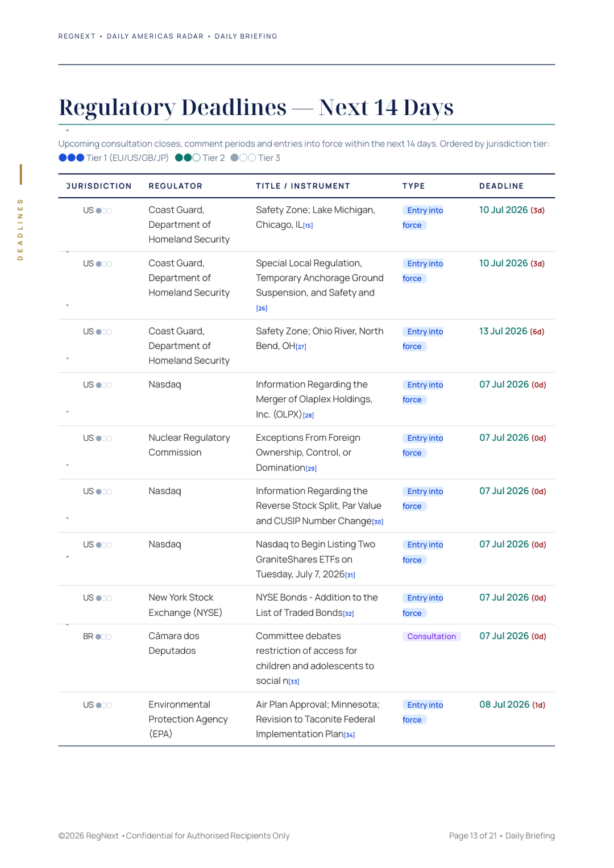The image size is (614, 868).
Task: Click tier dots in the Nuclear Regulatory Commission row
Action: (104, 439)
